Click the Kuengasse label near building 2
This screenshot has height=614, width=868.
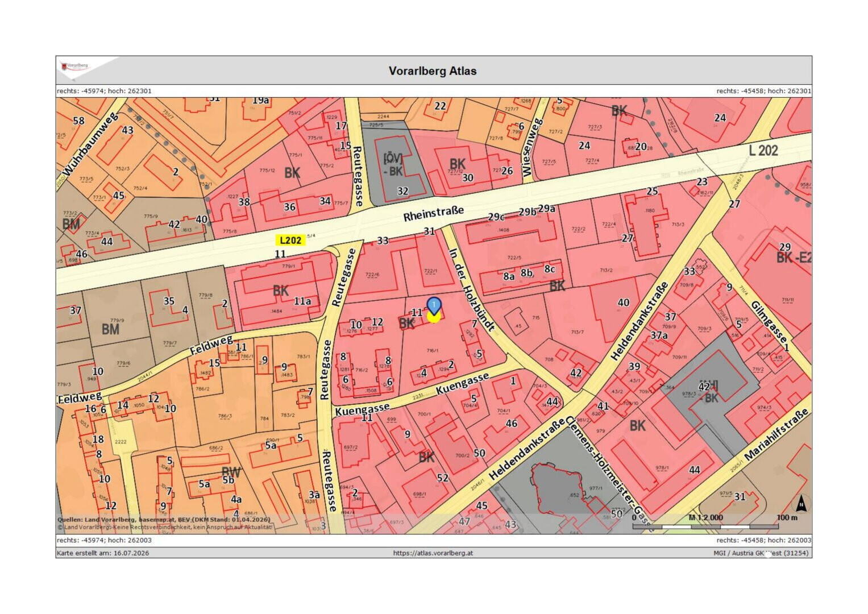462,384
